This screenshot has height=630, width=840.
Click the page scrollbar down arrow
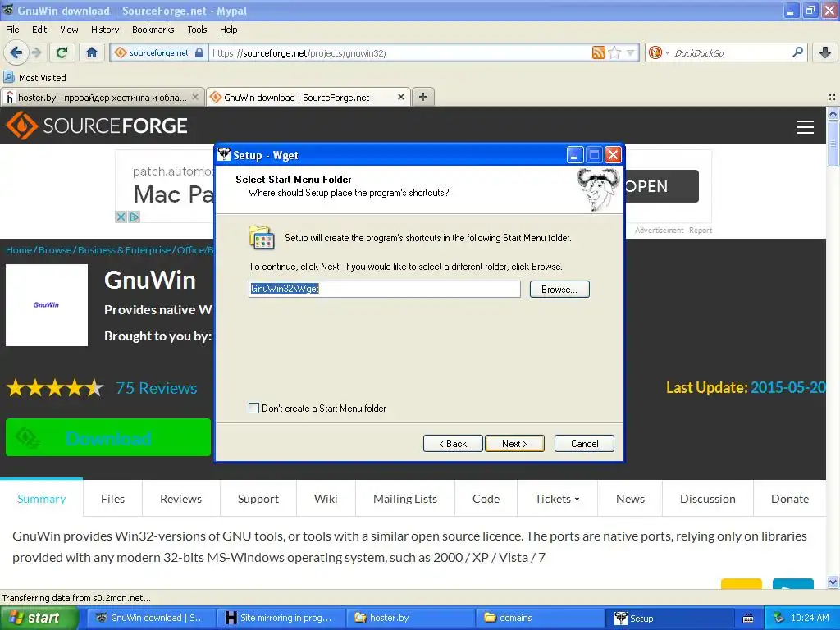[x=833, y=582]
